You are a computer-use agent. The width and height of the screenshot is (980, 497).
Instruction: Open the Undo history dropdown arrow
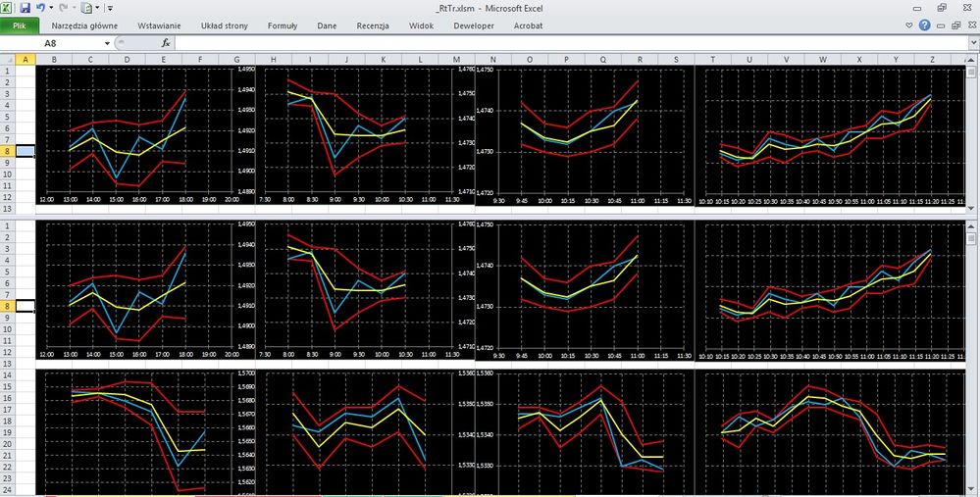click(51, 8)
